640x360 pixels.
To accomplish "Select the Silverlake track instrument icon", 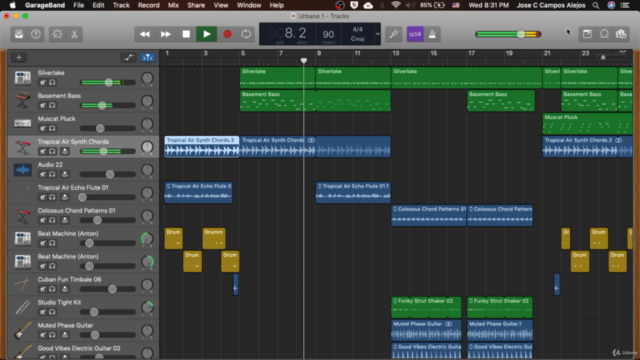I will 22,78.
